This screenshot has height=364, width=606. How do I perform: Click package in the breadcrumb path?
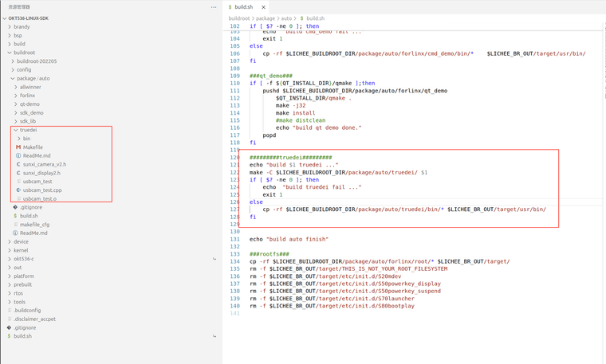pyautogui.click(x=265, y=18)
